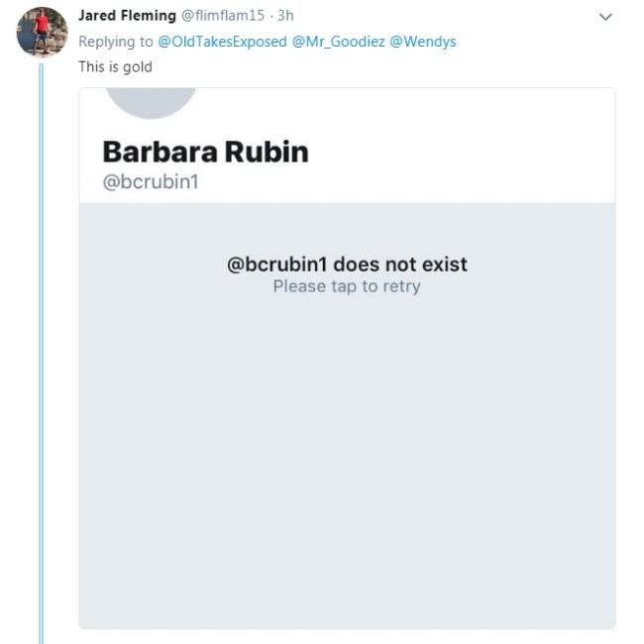Screen dimensions: 644x644
Task: Open the @flimflam15 handle link
Action: (x=223, y=16)
